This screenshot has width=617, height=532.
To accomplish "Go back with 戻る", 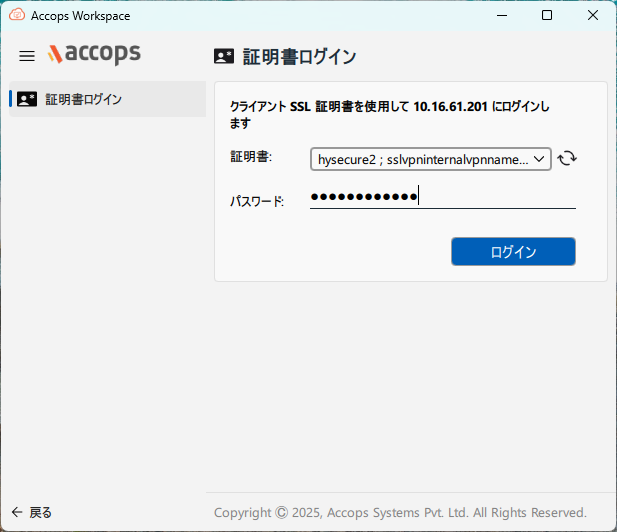I will pyautogui.click(x=31, y=512).
